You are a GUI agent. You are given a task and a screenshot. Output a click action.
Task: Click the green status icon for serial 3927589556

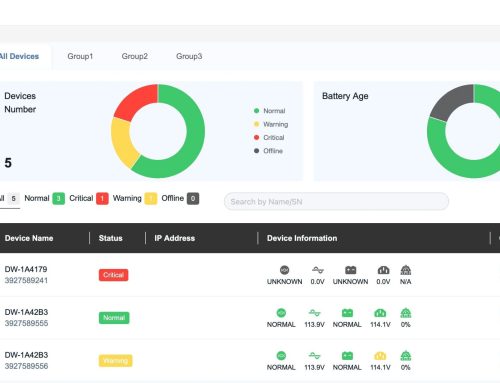[x=281, y=356]
